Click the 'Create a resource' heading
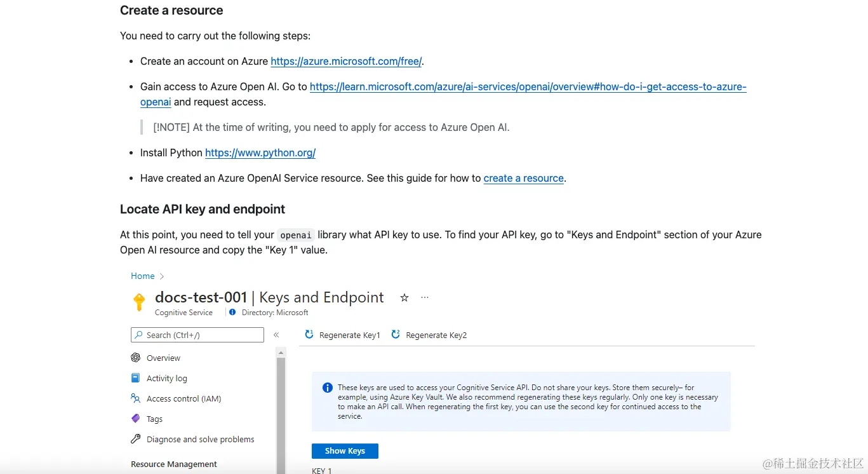This screenshot has width=868, height=474. (171, 10)
